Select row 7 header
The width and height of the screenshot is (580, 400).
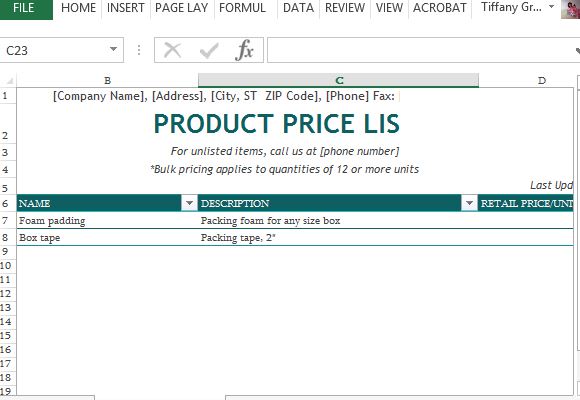[x=8, y=221]
